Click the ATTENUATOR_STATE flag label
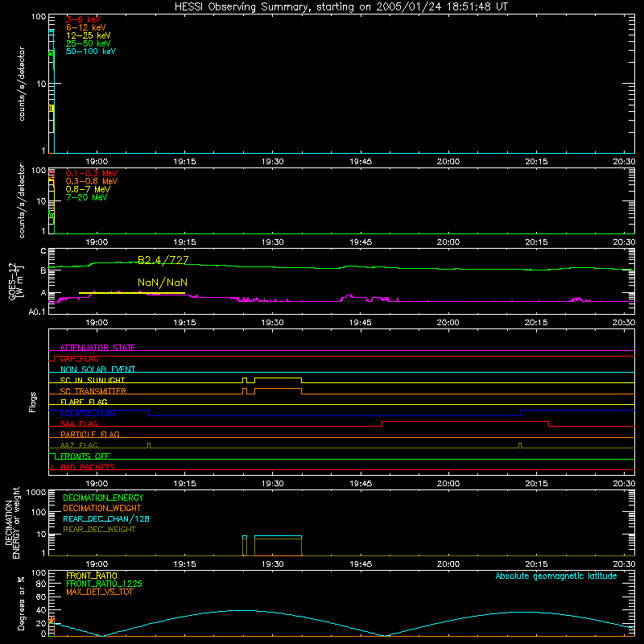644x644 pixels. tap(97, 348)
